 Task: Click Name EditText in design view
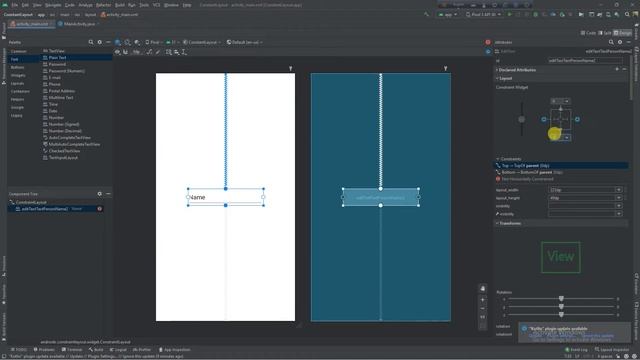(x=226, y=197)
